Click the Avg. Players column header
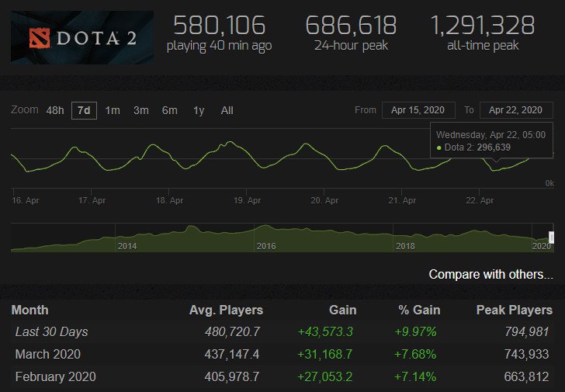565x392 pixels. 227,310
